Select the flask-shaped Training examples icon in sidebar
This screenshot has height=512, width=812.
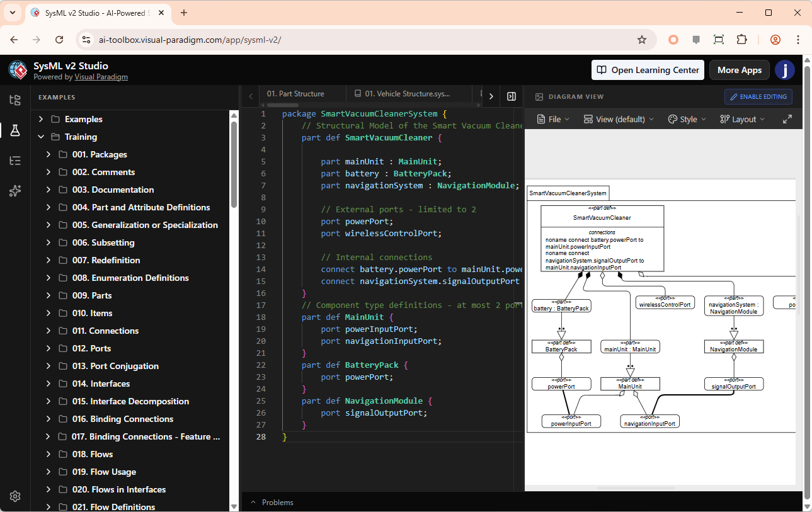point(15,130)
